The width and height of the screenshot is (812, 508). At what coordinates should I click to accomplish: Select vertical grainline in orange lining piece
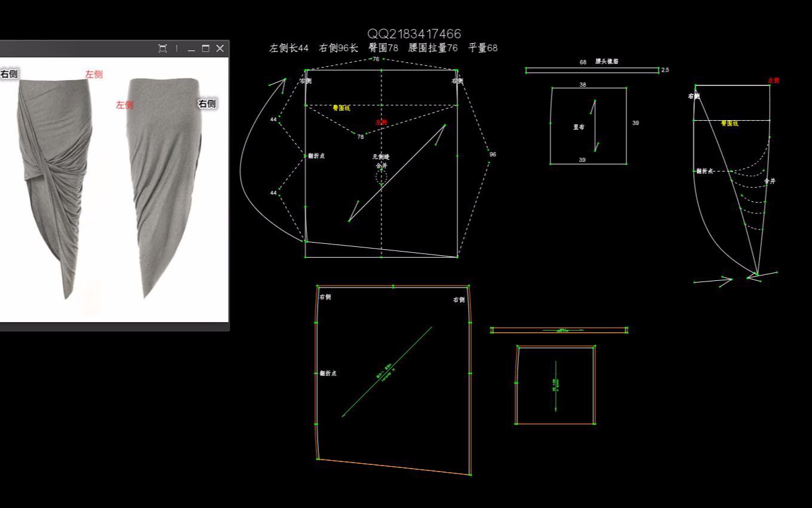556,385
